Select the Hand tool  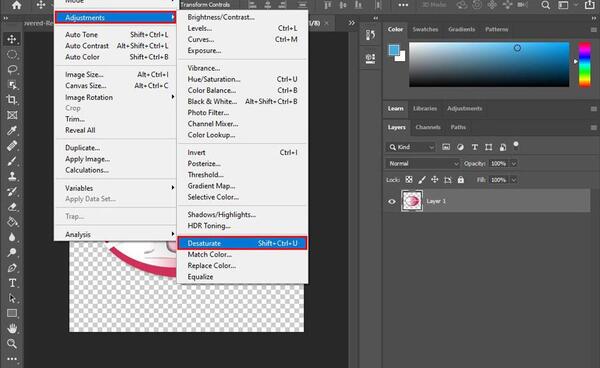pyautogui.click(x=12, y=328)
